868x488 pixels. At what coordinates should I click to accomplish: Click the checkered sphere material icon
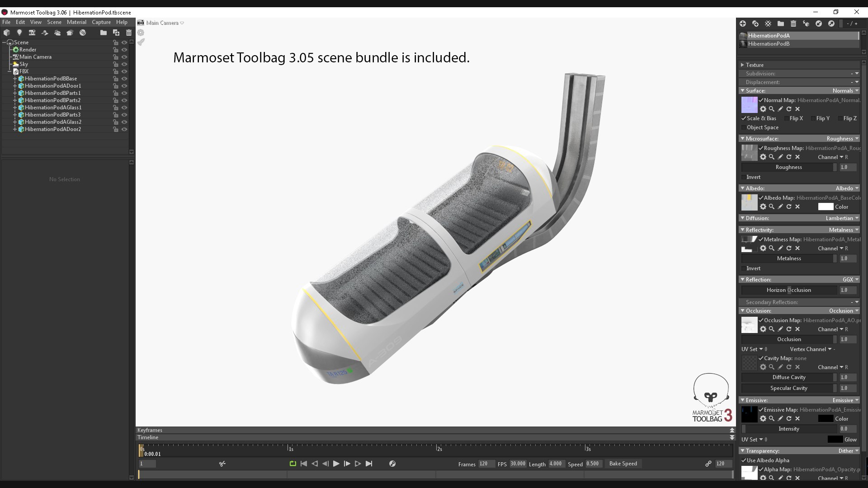(x=768, y=23)
